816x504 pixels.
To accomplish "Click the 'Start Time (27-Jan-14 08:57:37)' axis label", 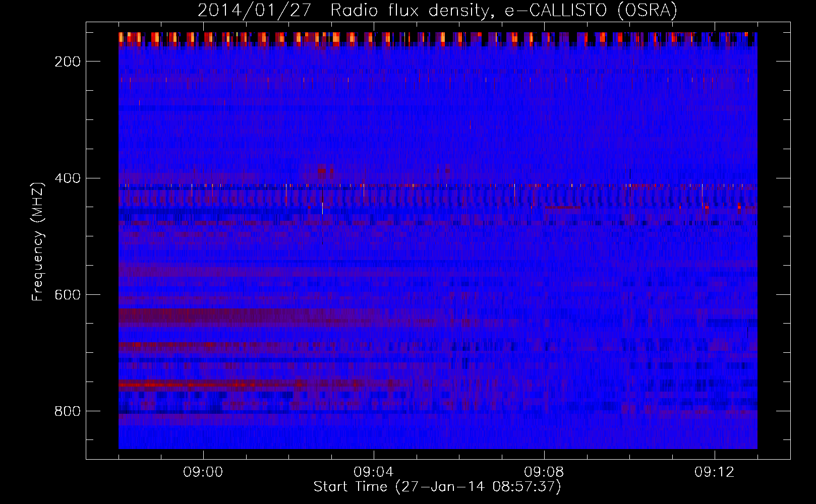I will pyautogui.click(x=437, y=487).
